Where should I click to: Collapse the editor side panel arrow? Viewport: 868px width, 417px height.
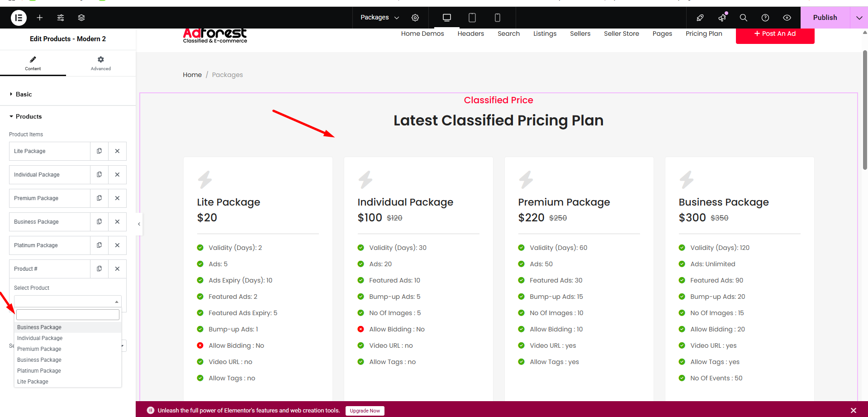pyautogui.click(x=139, y=224)
